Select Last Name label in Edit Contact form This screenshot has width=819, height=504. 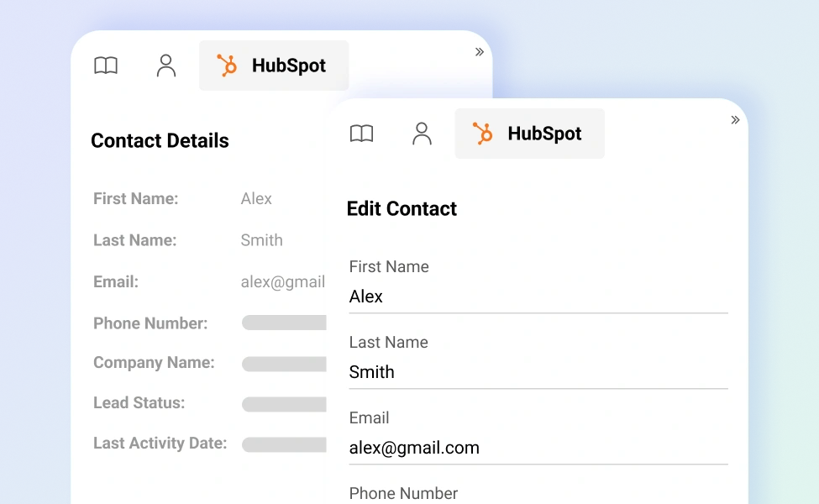[x=389, y=342]
